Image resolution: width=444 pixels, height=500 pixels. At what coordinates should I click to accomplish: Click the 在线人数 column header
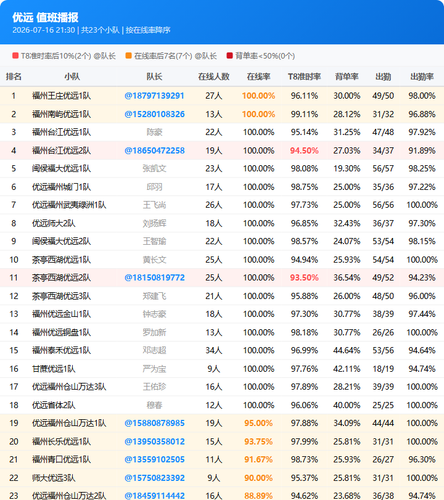[214, 77]
